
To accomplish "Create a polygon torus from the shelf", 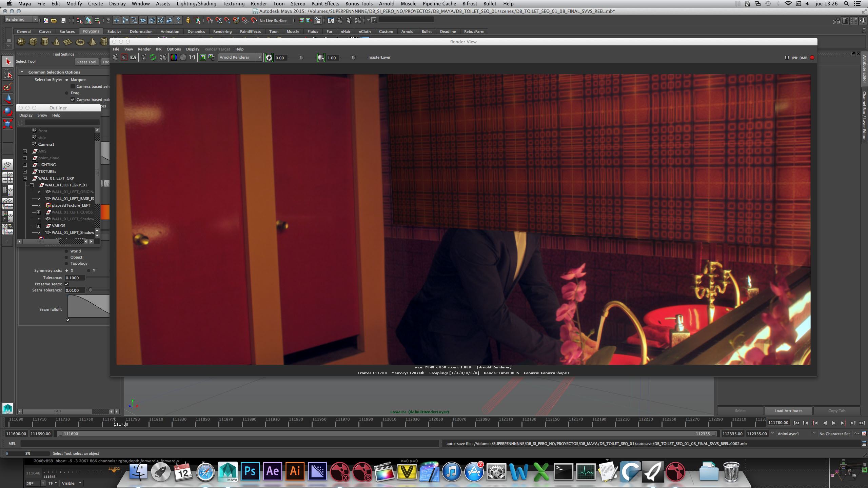I will tap(80, 42).
